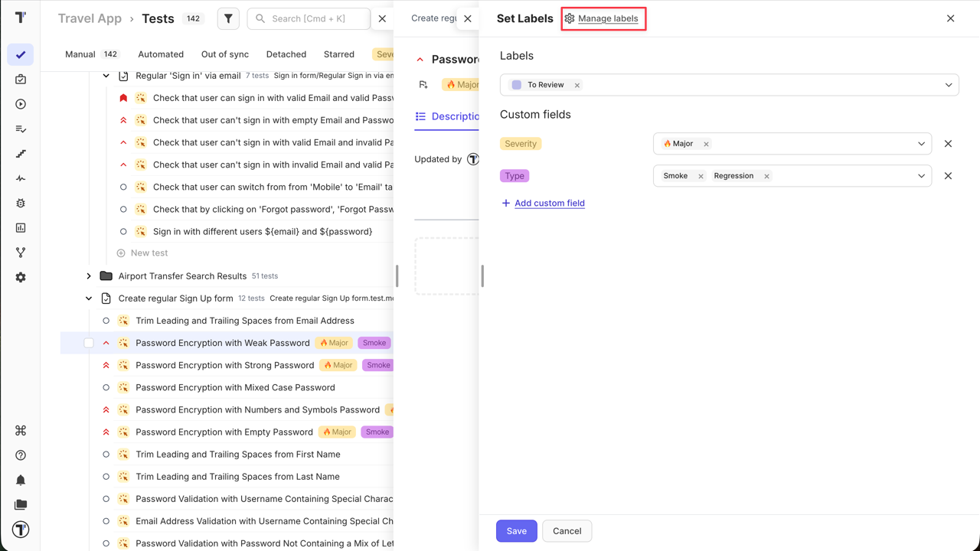Remove the Smoke type chip
Screen dimensions: 980x551
pos(701,176)
